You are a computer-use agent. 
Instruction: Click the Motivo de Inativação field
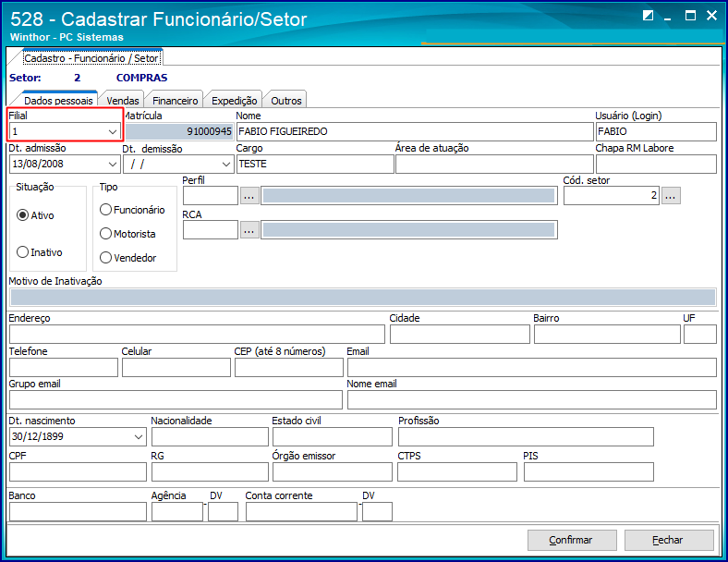(x=363, y=298)
